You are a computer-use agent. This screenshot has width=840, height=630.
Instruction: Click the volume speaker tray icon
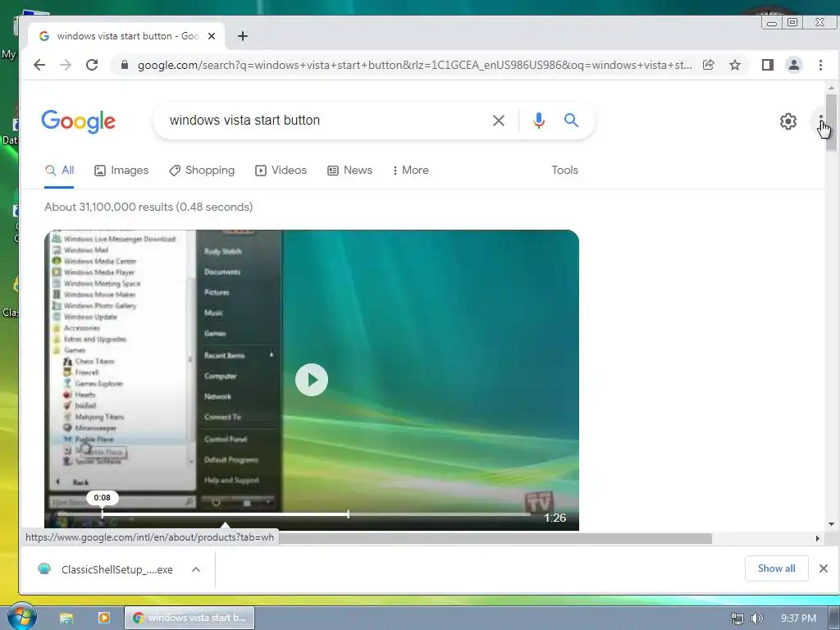pos(757,619)
